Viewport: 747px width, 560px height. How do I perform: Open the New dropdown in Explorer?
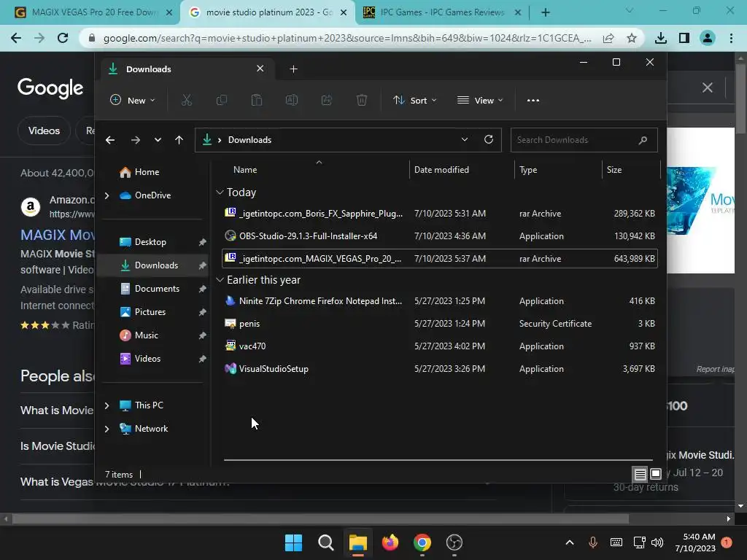click(x=133, y=101)
